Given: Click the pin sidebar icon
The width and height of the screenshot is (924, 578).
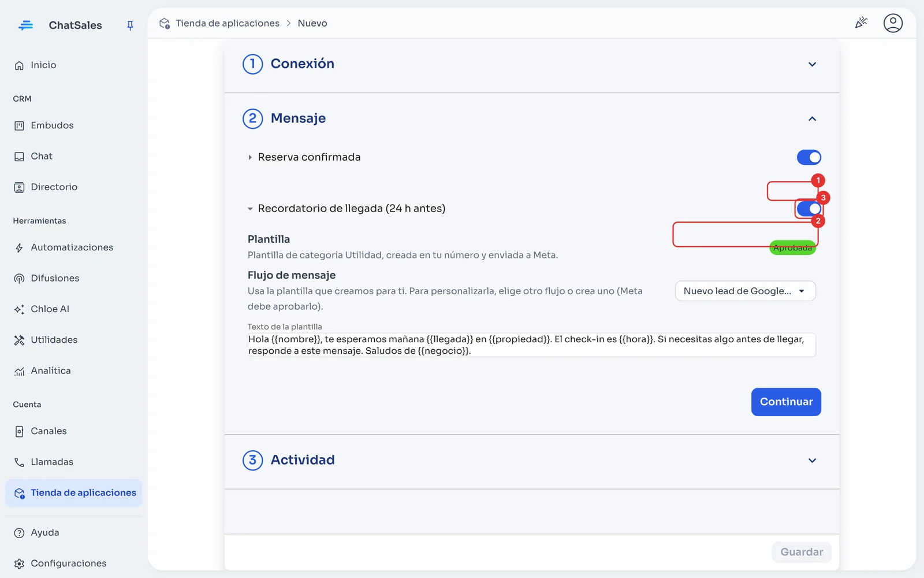Looking at the screenshot, I should point(130,25).
